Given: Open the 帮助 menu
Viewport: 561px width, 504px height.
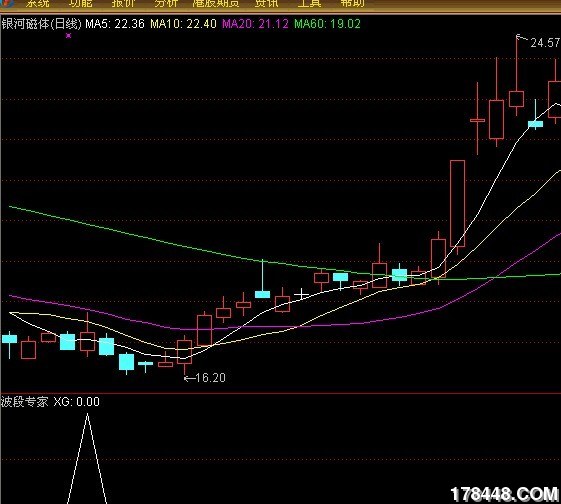Looking at the screenshot, I should (352, 3).
